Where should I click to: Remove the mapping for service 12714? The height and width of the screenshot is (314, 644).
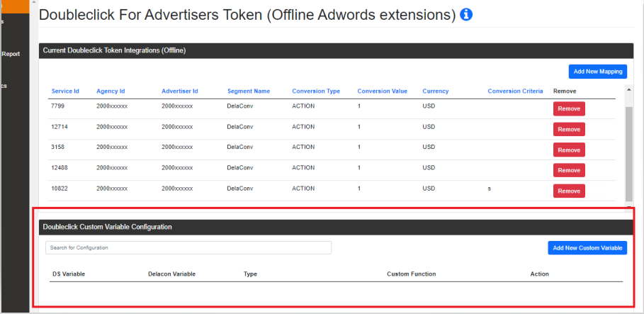point(569,130)
